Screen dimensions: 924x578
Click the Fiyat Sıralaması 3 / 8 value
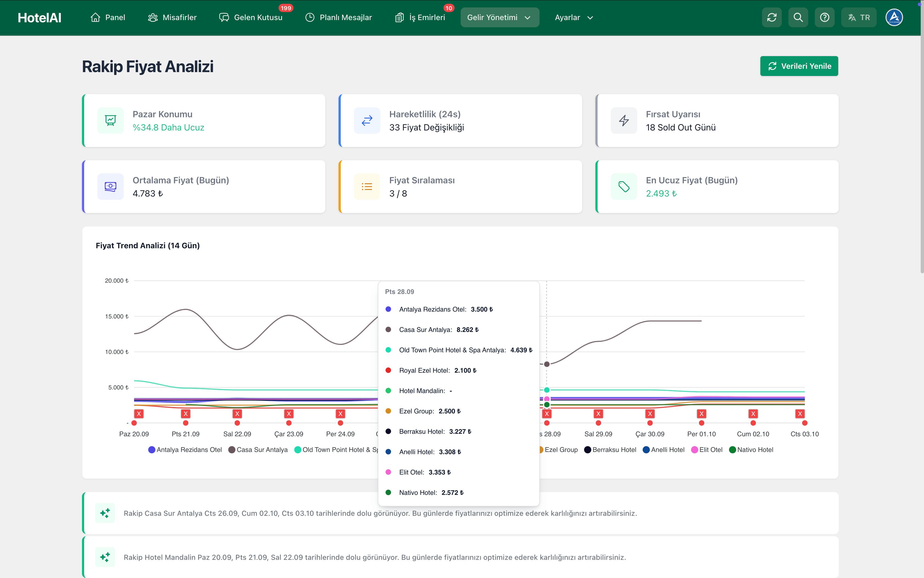pos(398,194)
